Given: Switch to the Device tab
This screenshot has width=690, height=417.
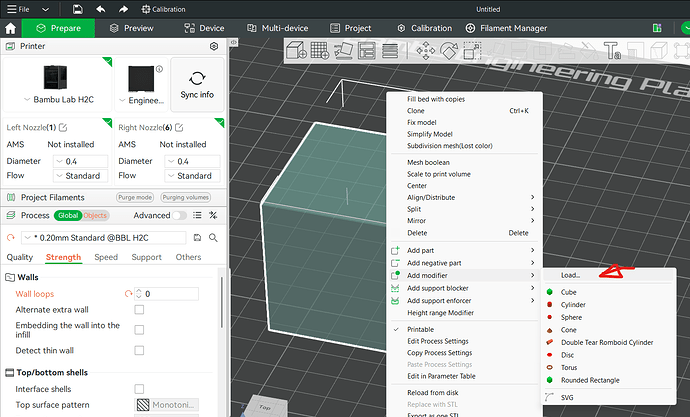Looking at the screenshot, I should pos(205,28).
